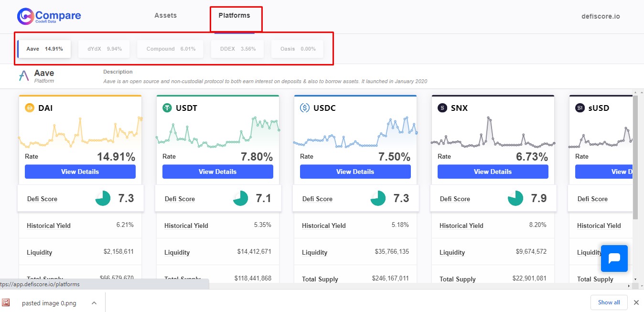644x312 pixels.
Task: Choose the DDEX platform tab
Action: point(237,49)
